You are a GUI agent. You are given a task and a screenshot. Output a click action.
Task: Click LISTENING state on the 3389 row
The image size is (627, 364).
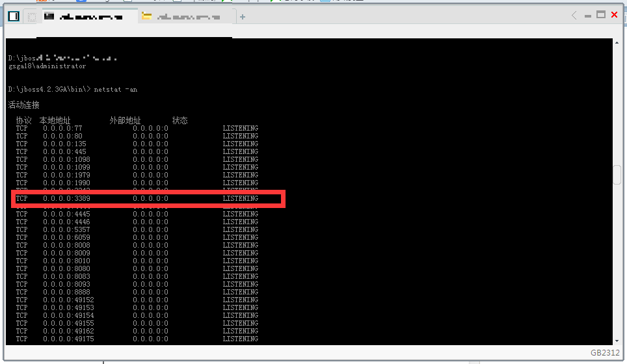point(240,198)
